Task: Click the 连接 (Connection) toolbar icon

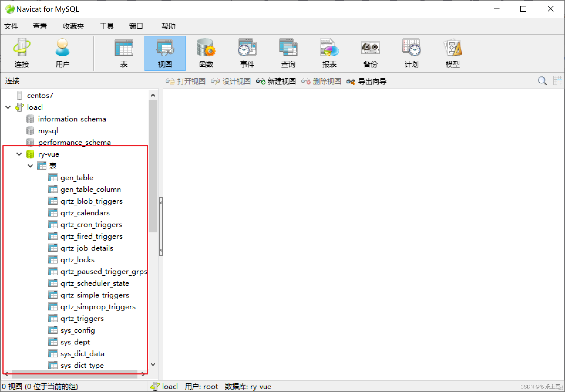Action: pyautogui.click(x=21, y=53)
